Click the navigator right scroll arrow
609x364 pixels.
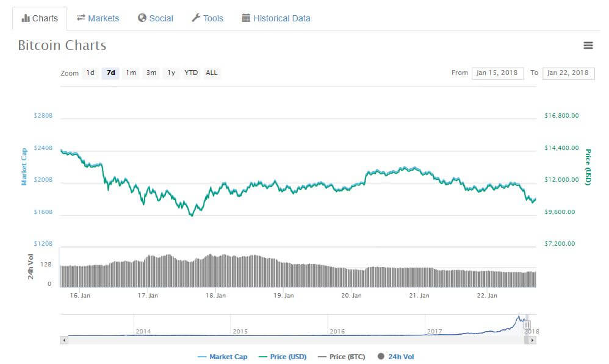click(532, 340)
